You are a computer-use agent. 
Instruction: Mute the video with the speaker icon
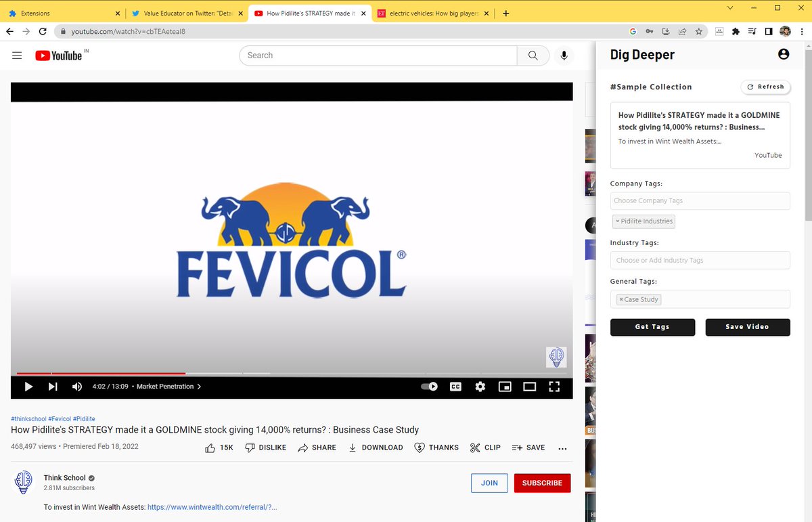76,386
